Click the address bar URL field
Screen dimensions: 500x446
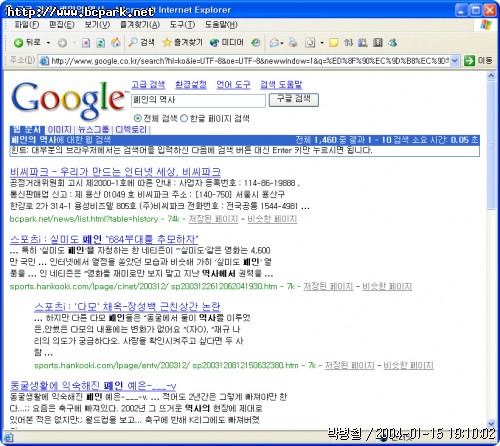coord(250,61)
